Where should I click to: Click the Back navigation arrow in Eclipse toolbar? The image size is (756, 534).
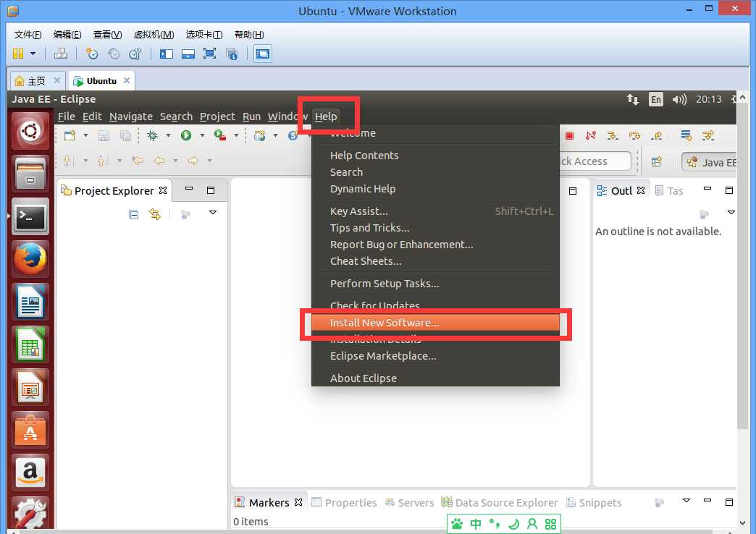[159, 161]
